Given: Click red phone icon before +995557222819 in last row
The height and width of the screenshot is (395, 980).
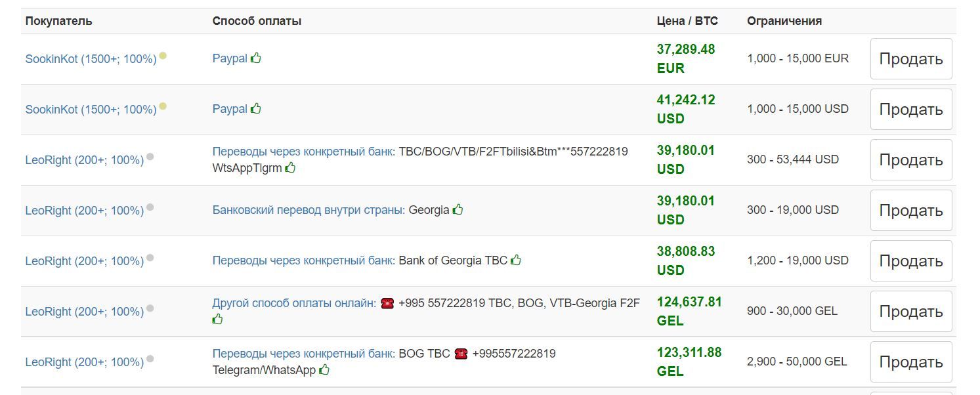Looking at the screenshot, I should [x=461, y=354].
